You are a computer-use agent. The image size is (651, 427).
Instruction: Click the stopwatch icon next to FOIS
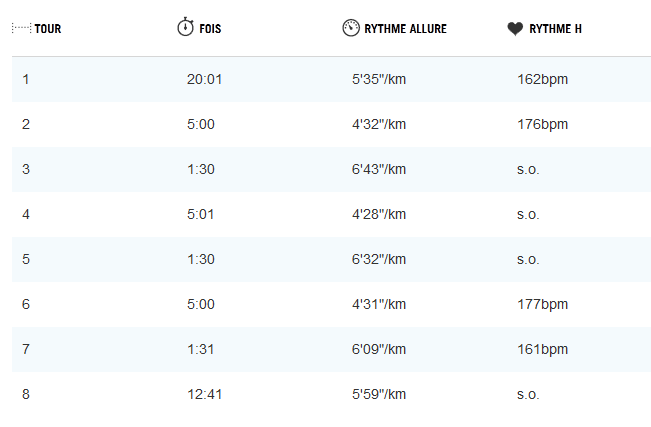point(185,27)
